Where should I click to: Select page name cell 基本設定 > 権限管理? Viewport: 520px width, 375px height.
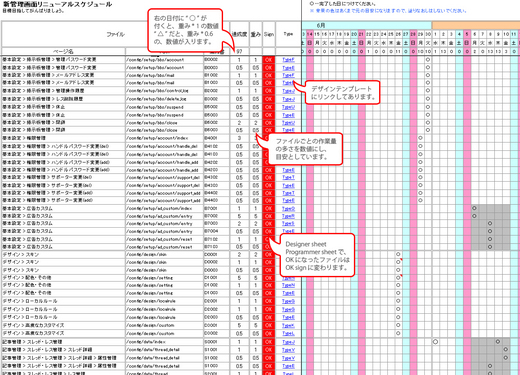(x=63, y=138)
